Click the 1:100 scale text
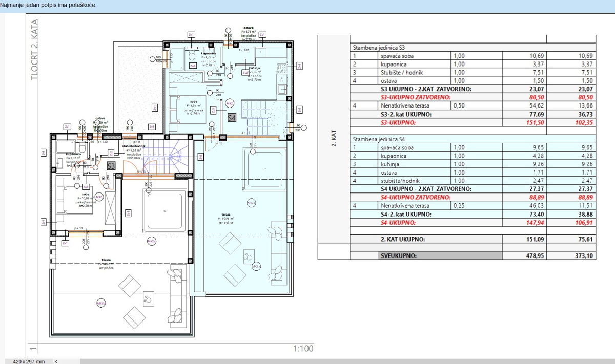Image resolution: width=615 pixels, height=364 pixels. point(303,349)
